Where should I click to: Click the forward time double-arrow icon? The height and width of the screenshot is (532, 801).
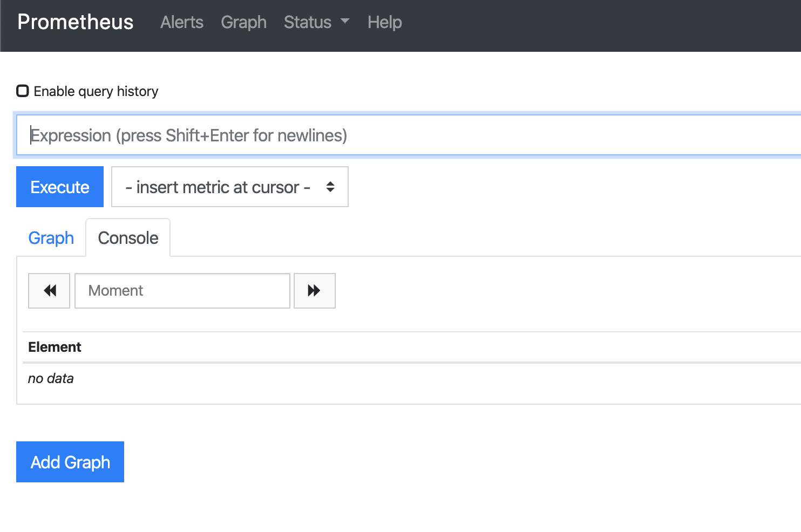314,291
